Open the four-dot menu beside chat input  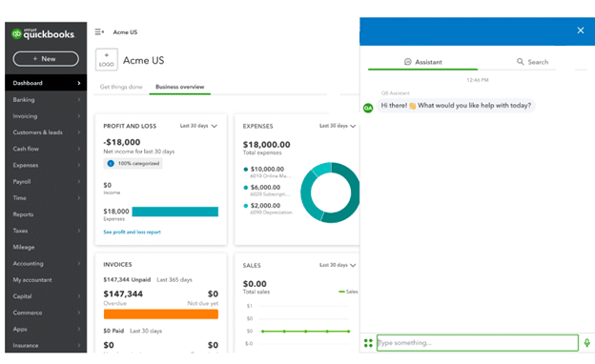click(x=368, y=343)
